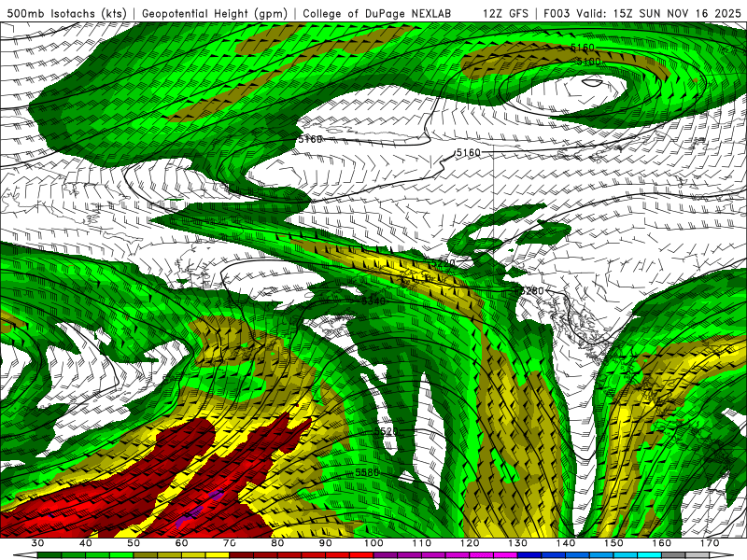Viewport: 747px width, 560px height.
Task: Click the 5520 height contour label
Action: click(386, 431)
